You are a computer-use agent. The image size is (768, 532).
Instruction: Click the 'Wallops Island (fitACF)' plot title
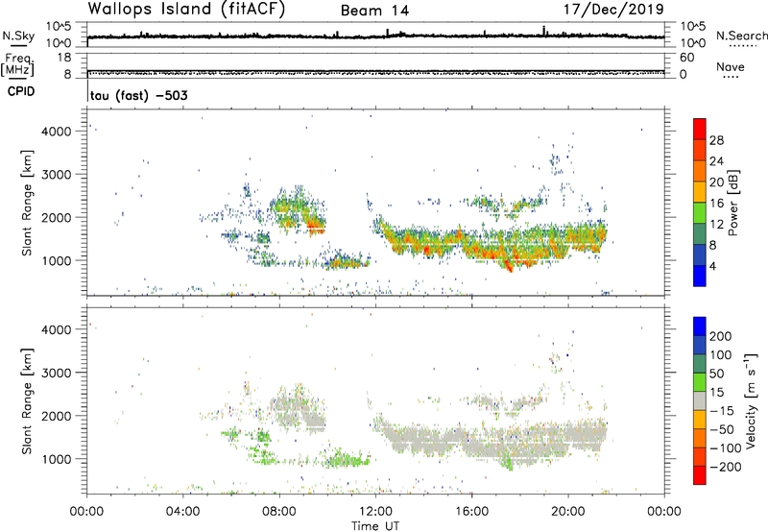click(x=186, y=10)
